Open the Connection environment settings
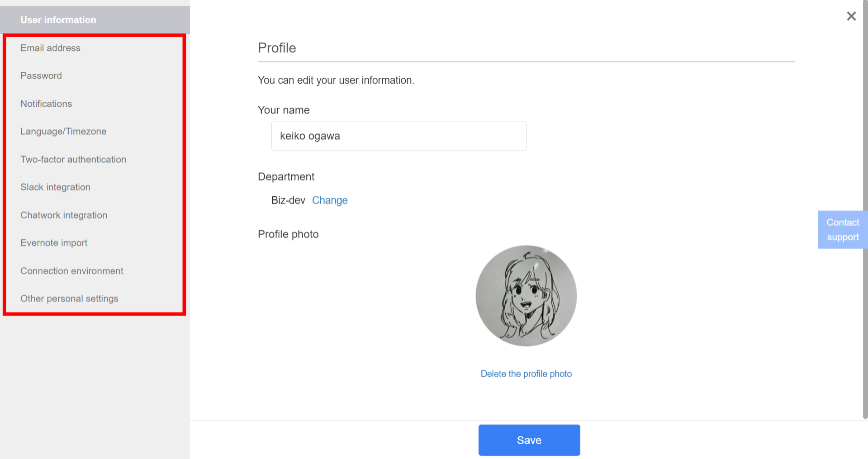Screen dimensions: 868x459 [x=71, y=270]
